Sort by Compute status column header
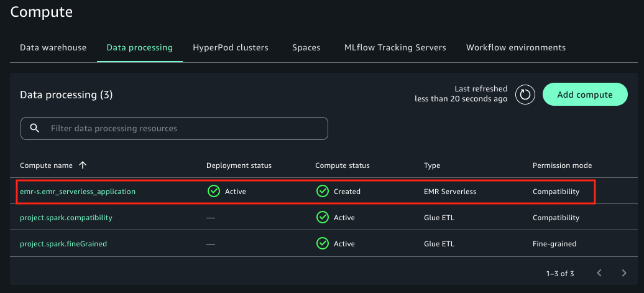 point(343,165)
